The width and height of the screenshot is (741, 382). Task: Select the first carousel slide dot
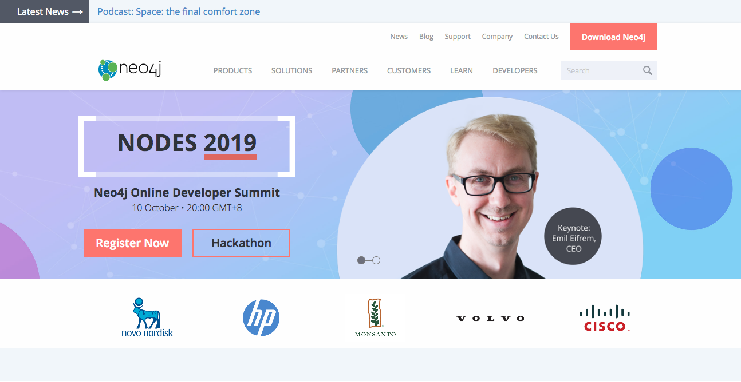point(361,260)
